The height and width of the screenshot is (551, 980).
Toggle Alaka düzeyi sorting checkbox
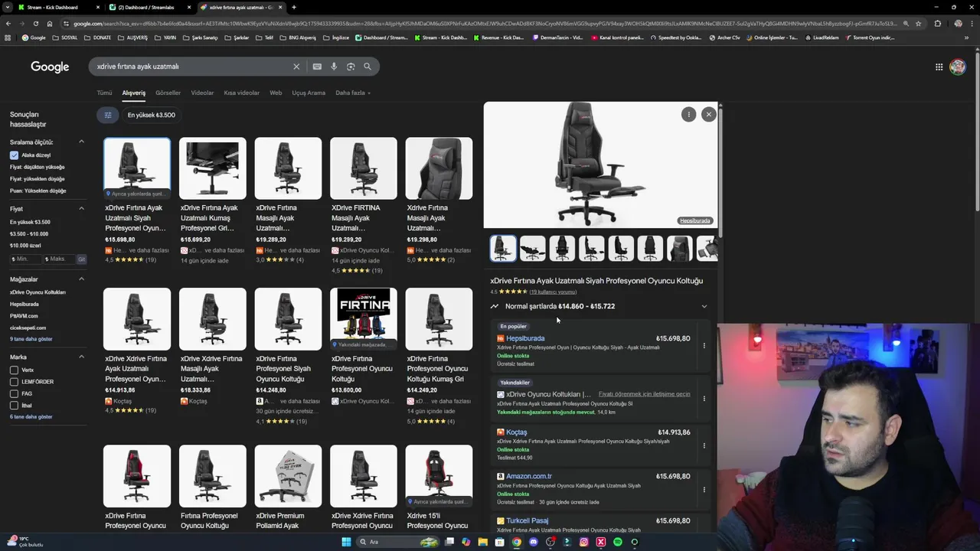tap(14, 155)
